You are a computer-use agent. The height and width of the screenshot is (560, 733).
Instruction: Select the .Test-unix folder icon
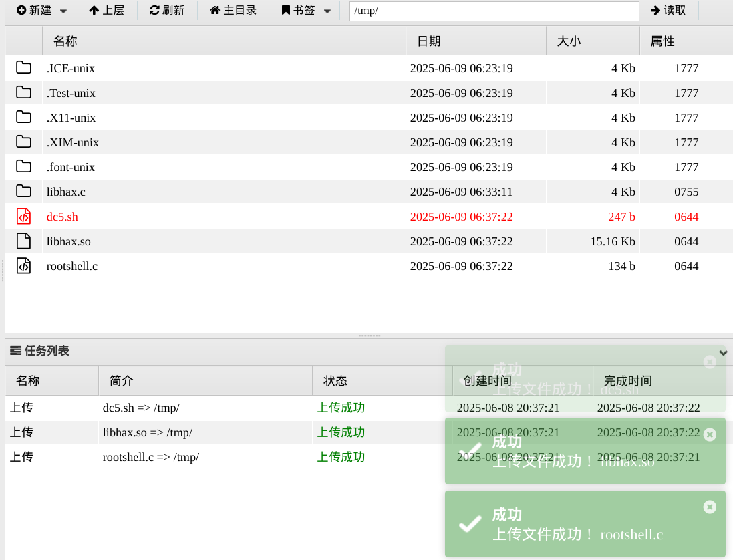pos(24,93)
